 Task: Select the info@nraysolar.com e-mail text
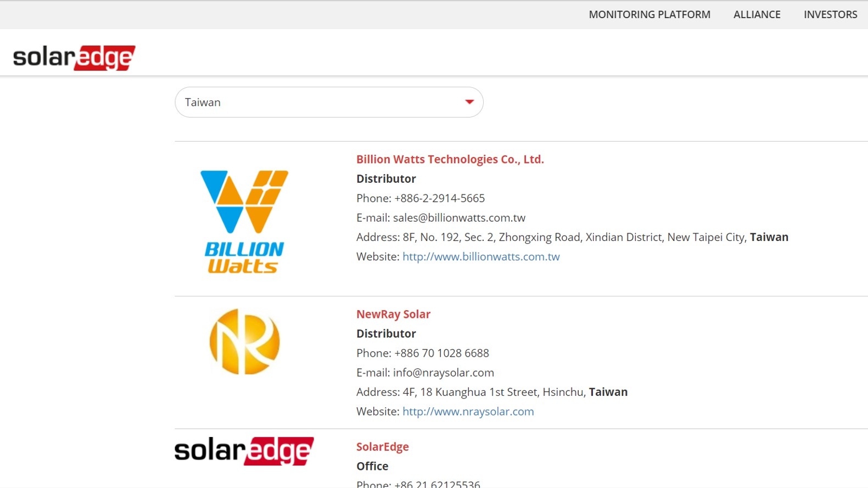[444, 373]
